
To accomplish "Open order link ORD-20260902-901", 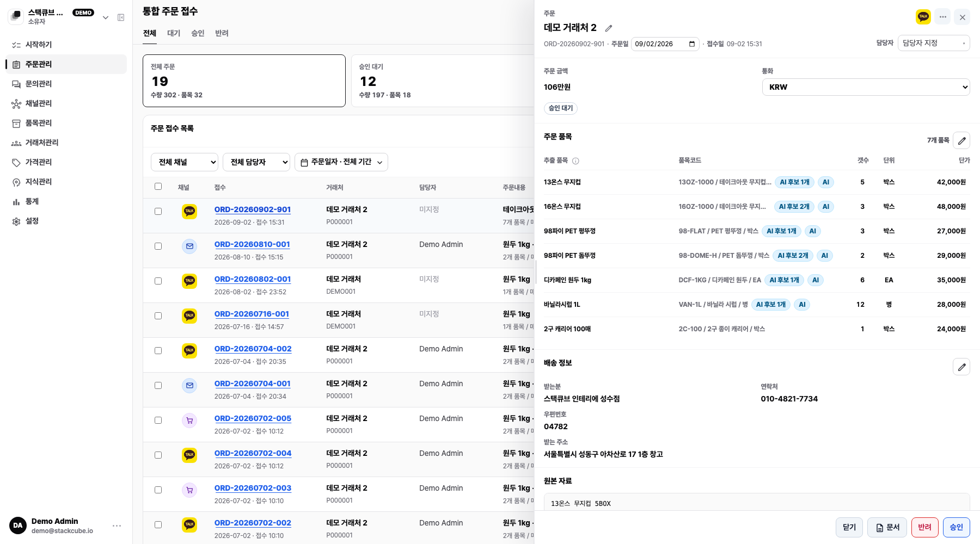I will [253, 209].
